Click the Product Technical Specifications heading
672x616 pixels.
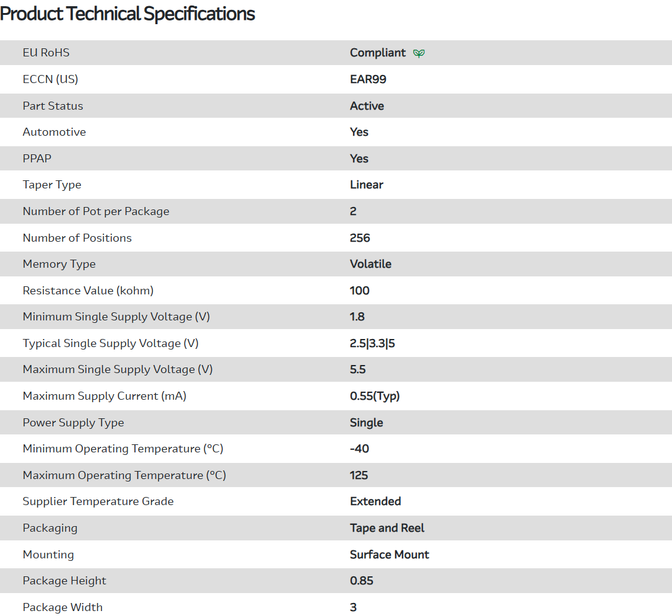pos(128,14)
